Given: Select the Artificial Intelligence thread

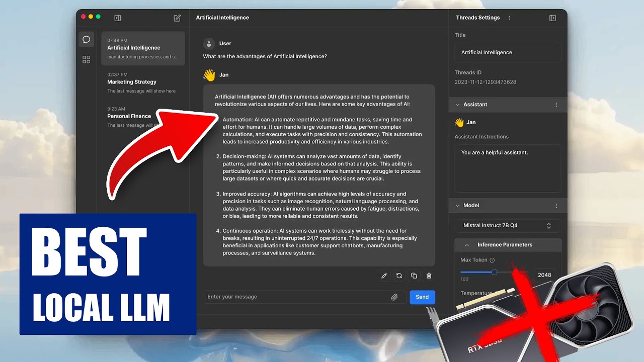Looking at the screenshot, I should click(x=143, y=48).
